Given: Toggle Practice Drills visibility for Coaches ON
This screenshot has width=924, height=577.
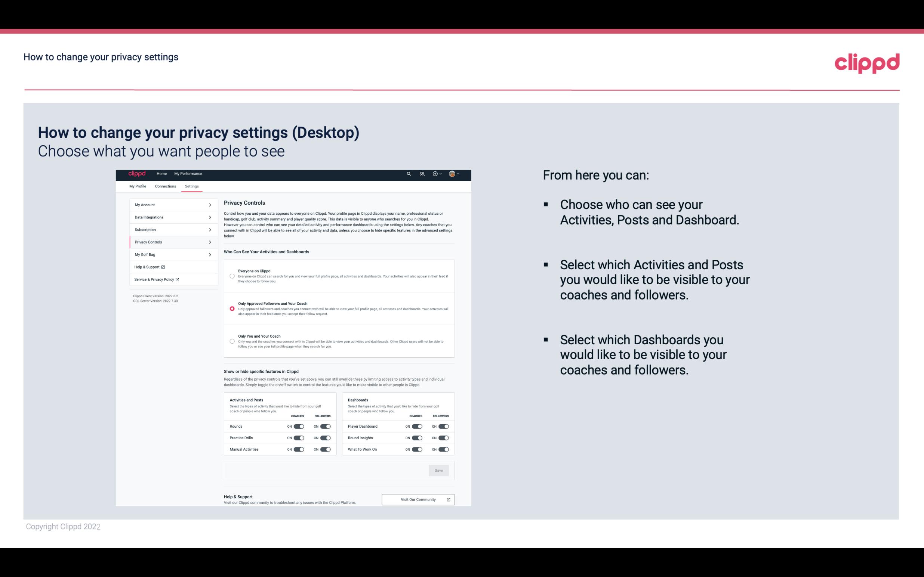Looking at the screenshot, I should (299, 438).
